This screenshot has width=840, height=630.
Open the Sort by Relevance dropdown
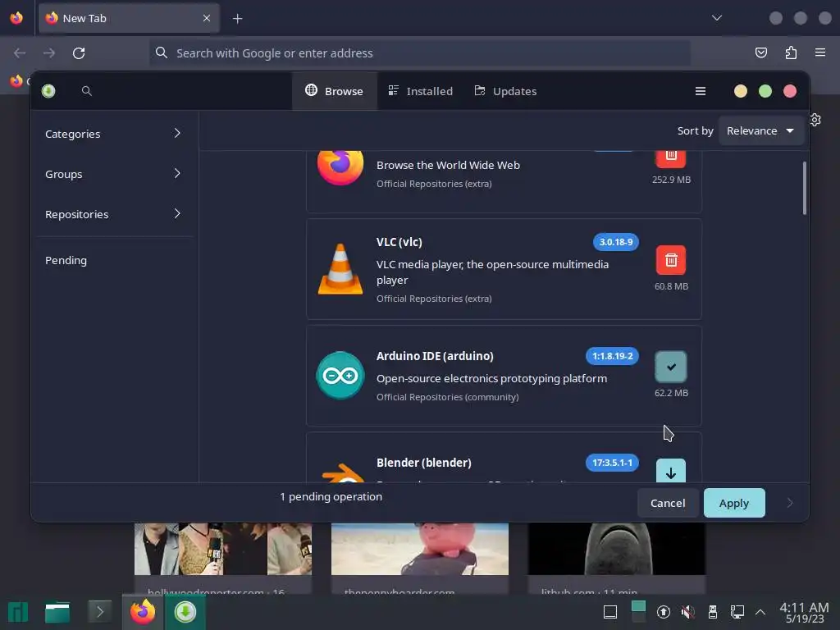tap(760, 130)
